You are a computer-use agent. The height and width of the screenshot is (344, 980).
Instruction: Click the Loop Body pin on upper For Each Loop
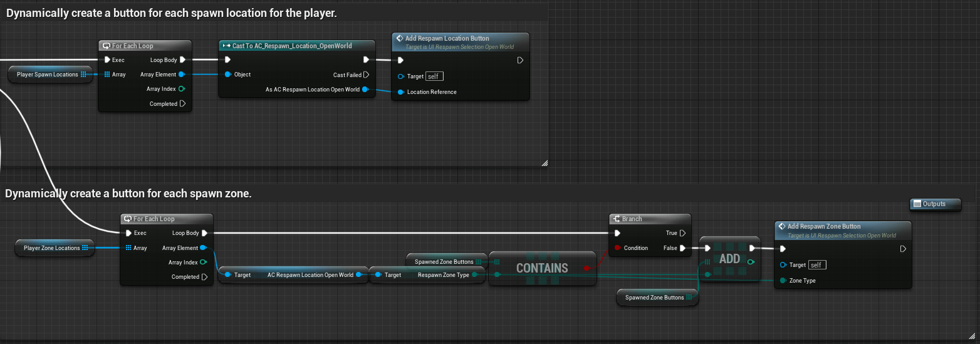coord(182,60)
